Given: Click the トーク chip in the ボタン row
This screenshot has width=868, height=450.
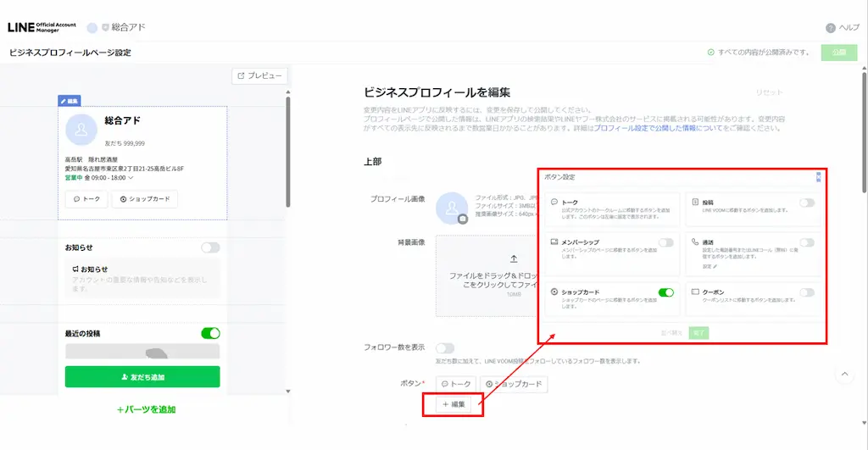Looking at the screenshot, I should [455, 384].
